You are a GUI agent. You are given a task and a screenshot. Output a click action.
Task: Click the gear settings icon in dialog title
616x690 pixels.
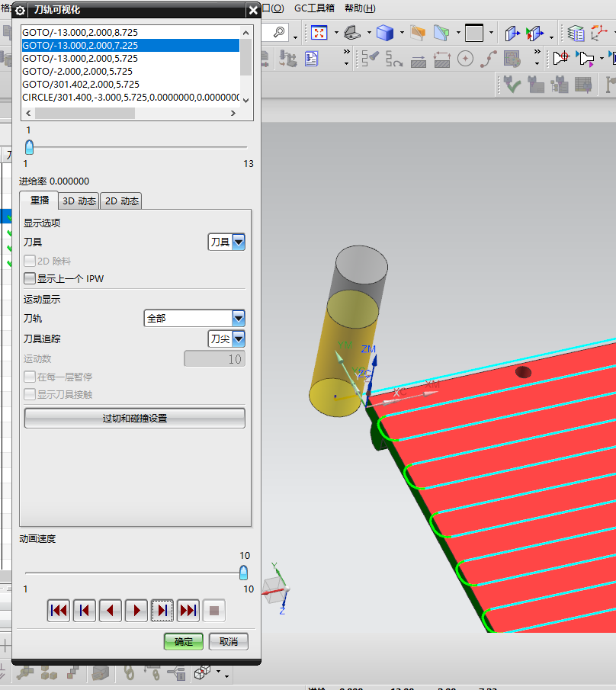pyautogui.click(x=20, y=10)
